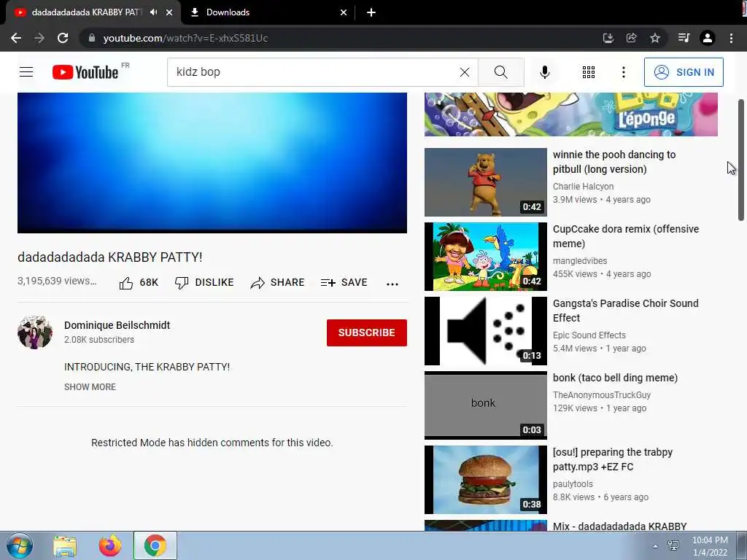747x560 pixels.
Task: Open Chrome three-dot menu
Action: click(x=731, y=38)
